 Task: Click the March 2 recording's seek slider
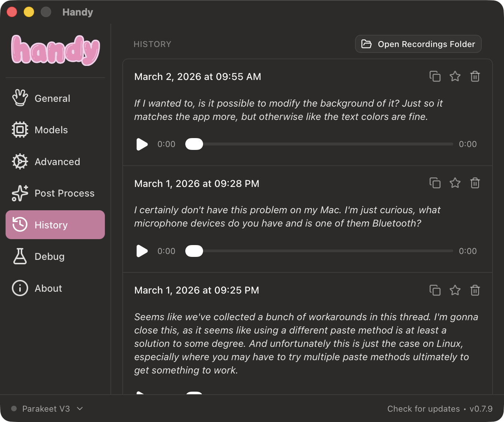click(319, 144)
